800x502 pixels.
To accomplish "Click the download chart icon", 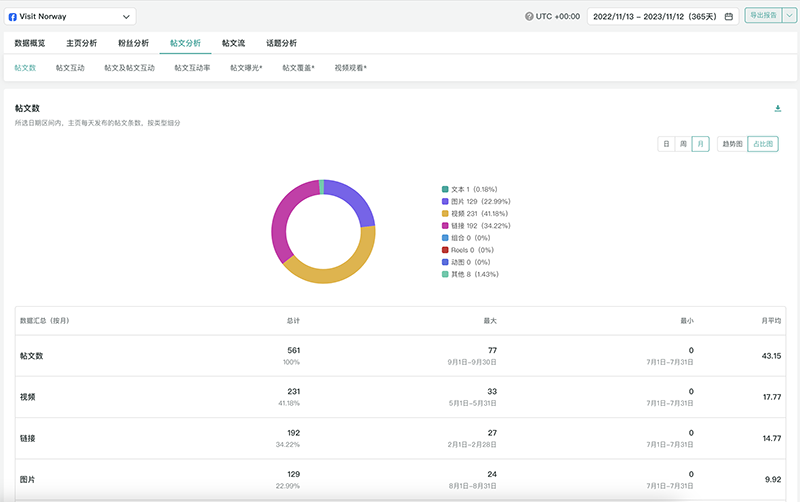I will 778,108.
